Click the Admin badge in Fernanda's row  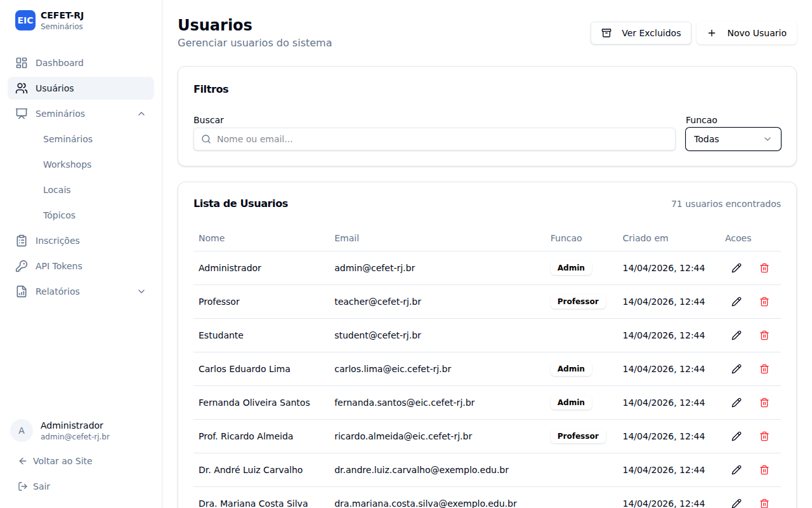click(x=571, y=403)
